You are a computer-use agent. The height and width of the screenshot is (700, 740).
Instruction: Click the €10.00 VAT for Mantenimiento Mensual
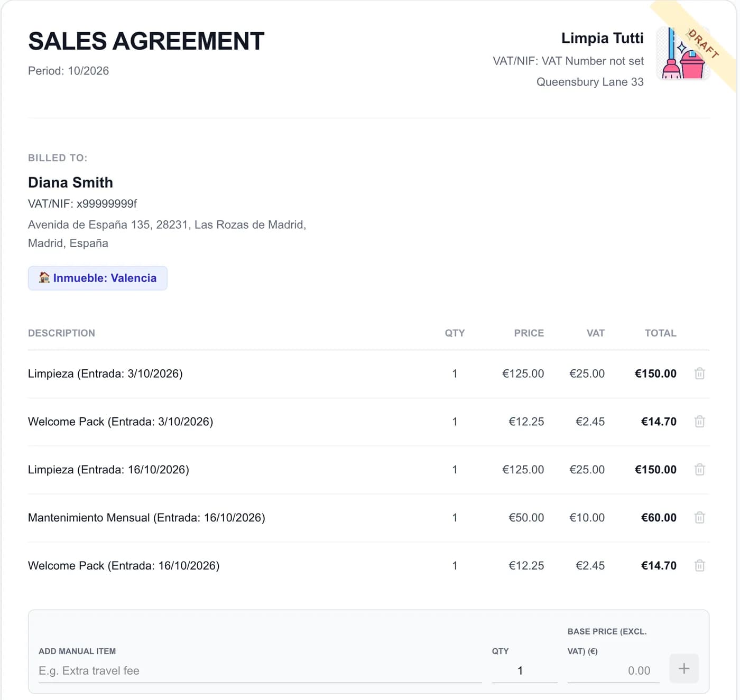pyautogui.click(x=587, y=518)
